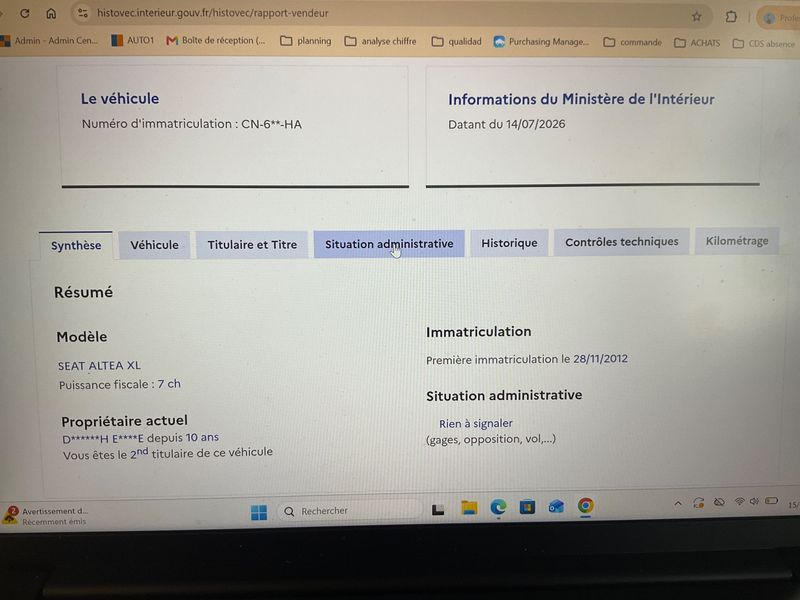Image resolution: width=800 pixels, height=600 pixels.
Task: Open the update sync tray icon
Action: click(698, 503)
